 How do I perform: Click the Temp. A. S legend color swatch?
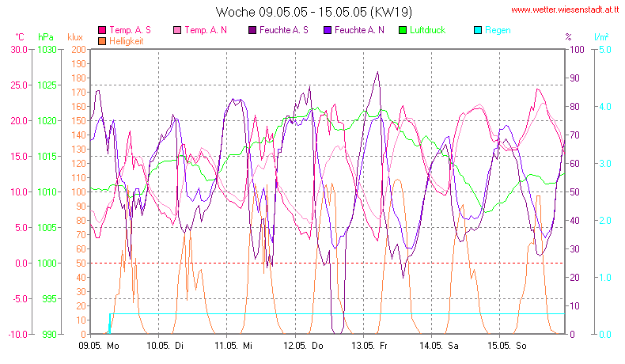101,30
